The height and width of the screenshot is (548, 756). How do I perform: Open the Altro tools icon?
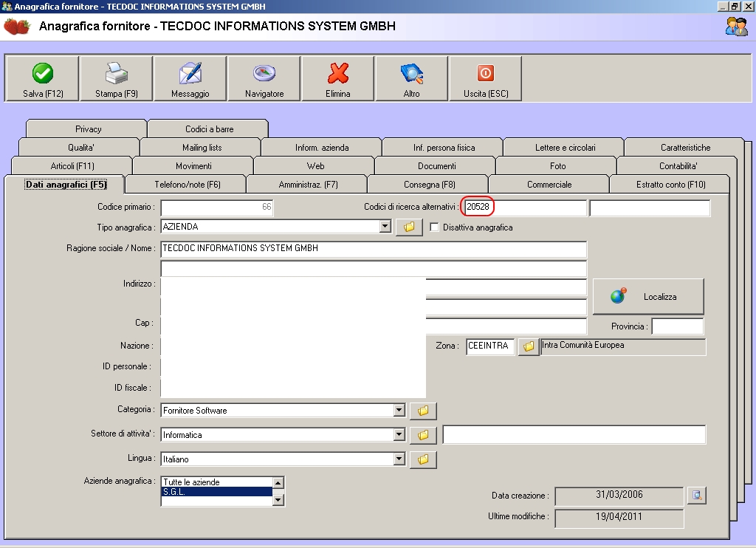pos(412,74)
